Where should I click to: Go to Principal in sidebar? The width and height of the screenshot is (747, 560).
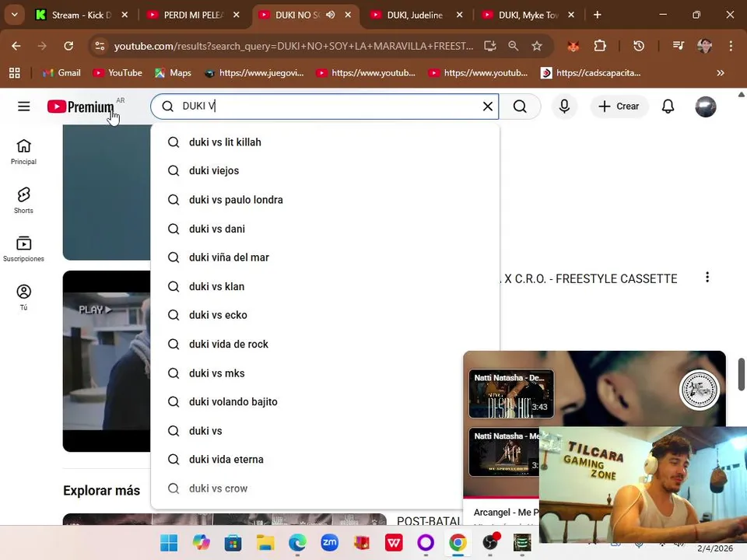click(23, 152)
